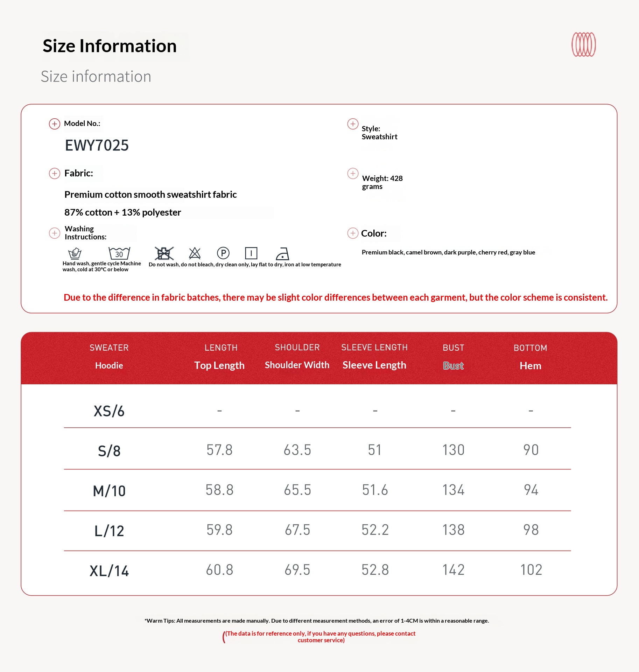Click the XL/14 bust value 142
The image size is (639, 672).
(453, 570)
